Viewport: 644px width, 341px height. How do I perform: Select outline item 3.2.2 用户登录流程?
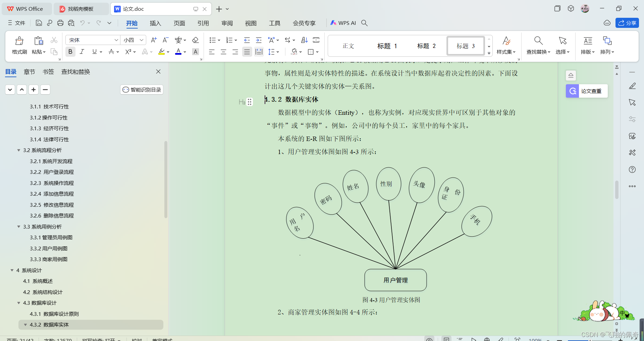(52, 172)
